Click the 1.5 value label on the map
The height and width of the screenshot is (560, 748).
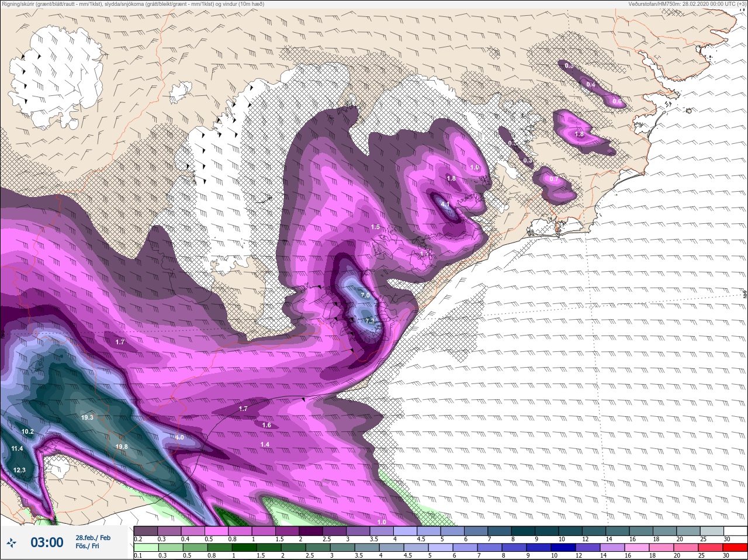[x=375, y=227]
